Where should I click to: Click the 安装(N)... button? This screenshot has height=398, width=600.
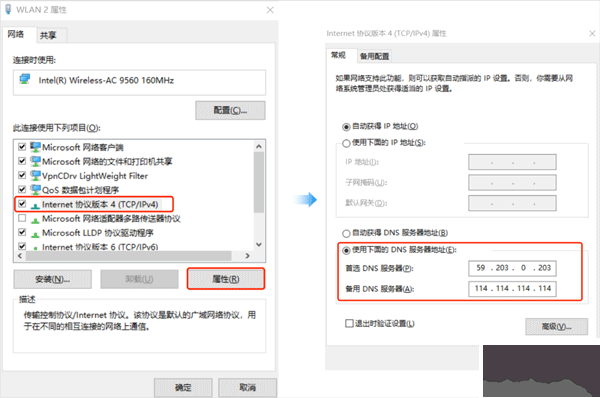[52, 279]
